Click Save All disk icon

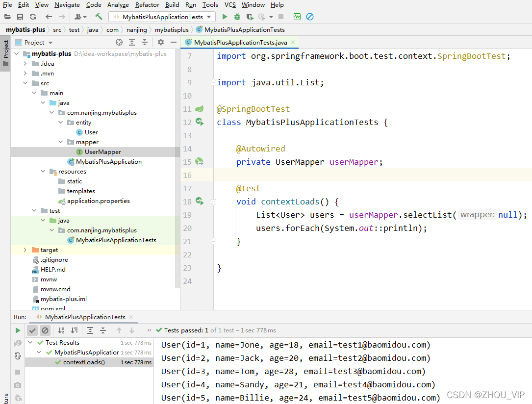(x=20, y=17)
